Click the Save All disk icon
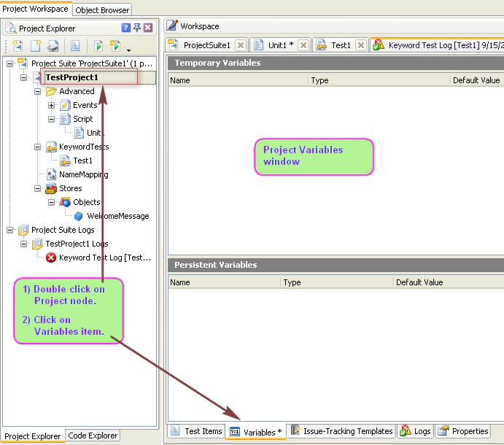This screenshot has height=445, width=504. (53, 46)
